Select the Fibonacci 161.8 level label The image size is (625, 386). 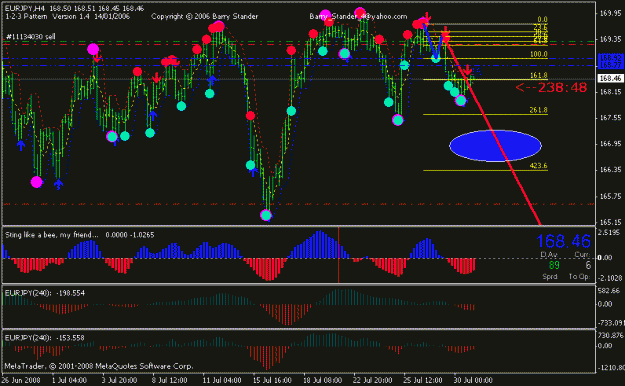click(x=539, y=75)
